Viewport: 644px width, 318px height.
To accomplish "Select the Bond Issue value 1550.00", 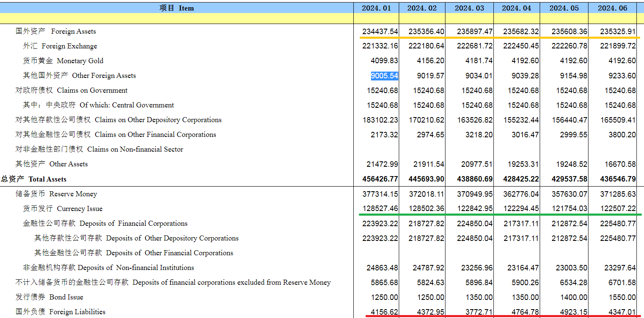I will (x=622, y=297).
